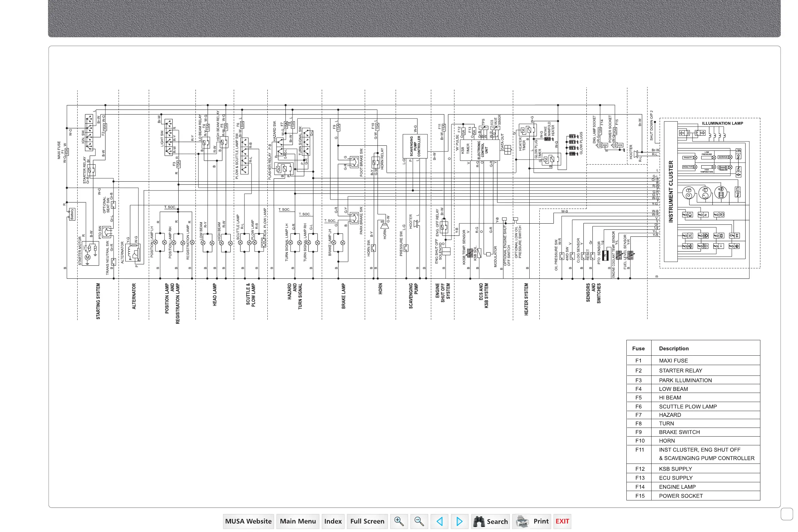Click HEATER SYSTEM section label
Image resolution: width=798 pixels, height=532 pixels.
[x=526, y=299]
